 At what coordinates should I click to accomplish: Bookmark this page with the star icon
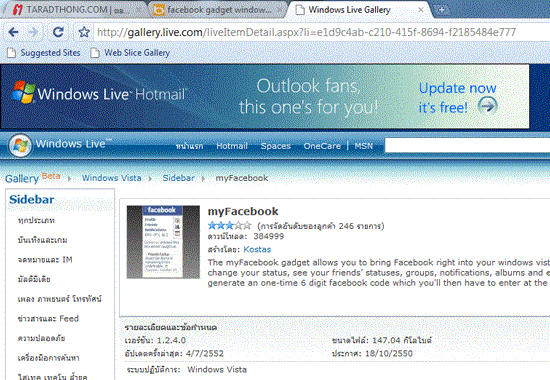coord(84,33)
